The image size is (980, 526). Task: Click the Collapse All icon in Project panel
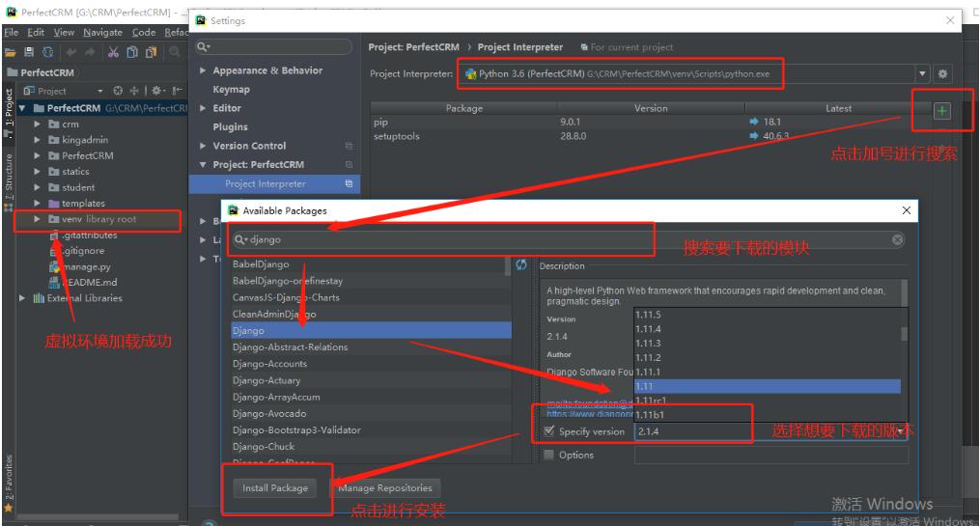(133, 91)
